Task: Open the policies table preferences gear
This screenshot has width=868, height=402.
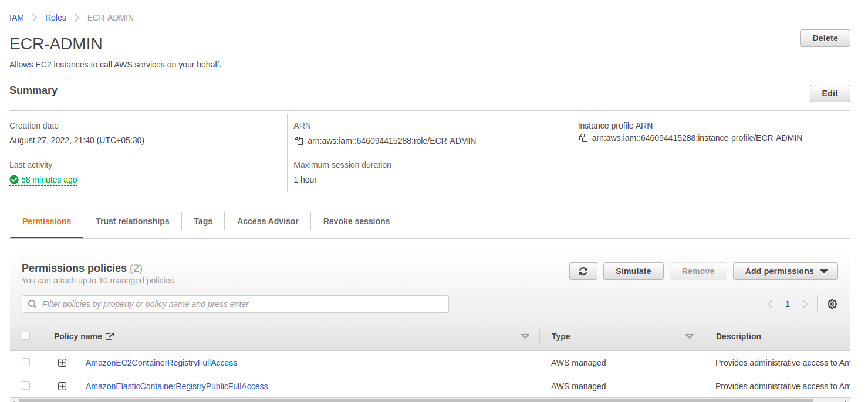Action: pos(832,304)
